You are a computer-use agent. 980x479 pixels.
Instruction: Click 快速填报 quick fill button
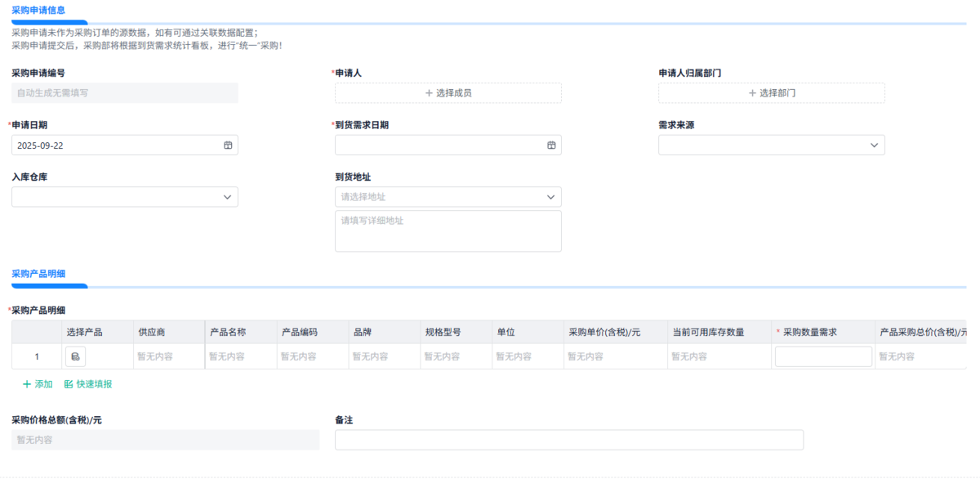coord(88,384)
